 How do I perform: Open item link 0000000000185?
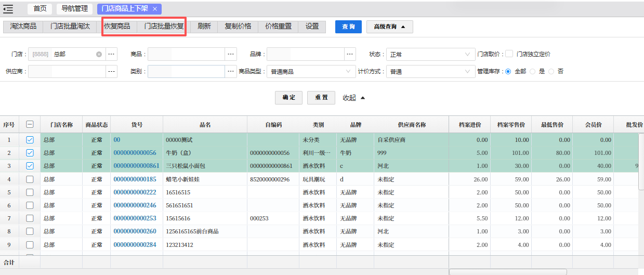pyautogui.click(x=135, y=179)
